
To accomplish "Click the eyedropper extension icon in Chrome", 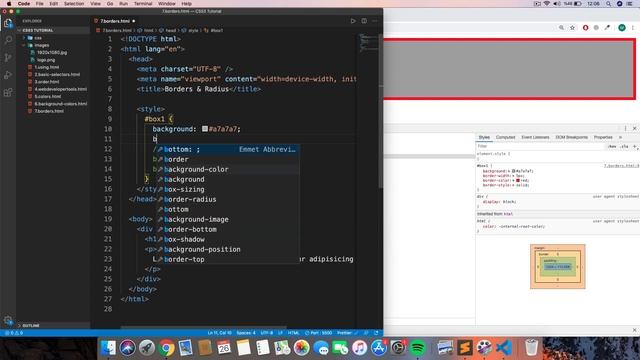I will (x=607, y=28).
